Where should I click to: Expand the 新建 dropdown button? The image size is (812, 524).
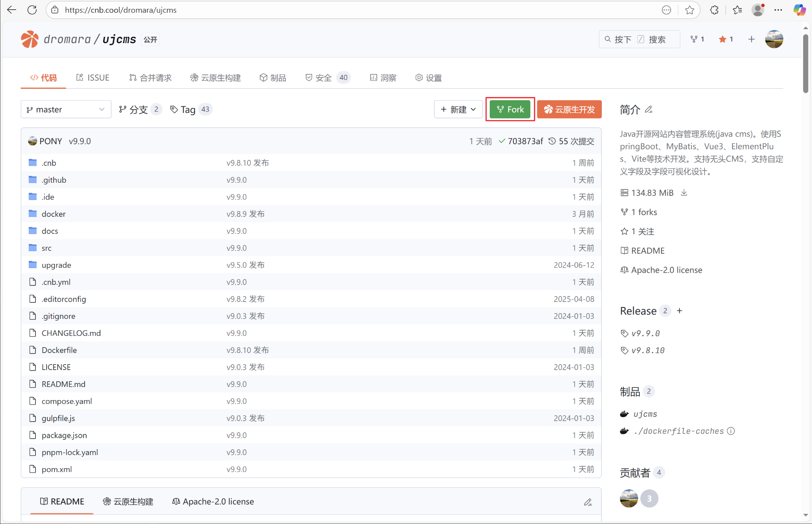(458, 110)
